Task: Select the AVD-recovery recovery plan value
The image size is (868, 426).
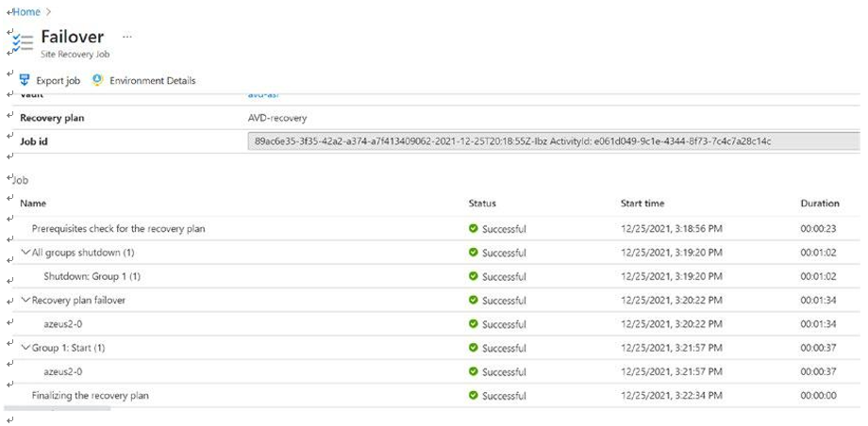Action: (277, 118)
